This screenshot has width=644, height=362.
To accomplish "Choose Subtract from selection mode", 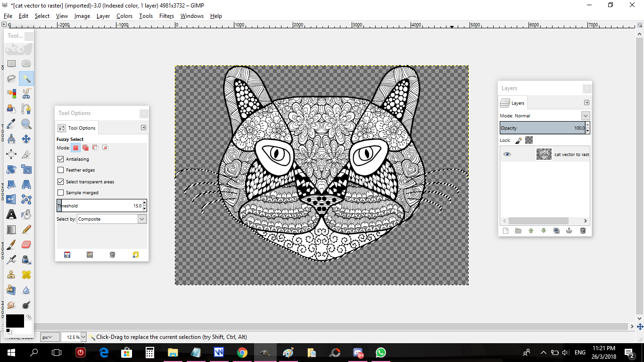I will (x=95, y=148).
